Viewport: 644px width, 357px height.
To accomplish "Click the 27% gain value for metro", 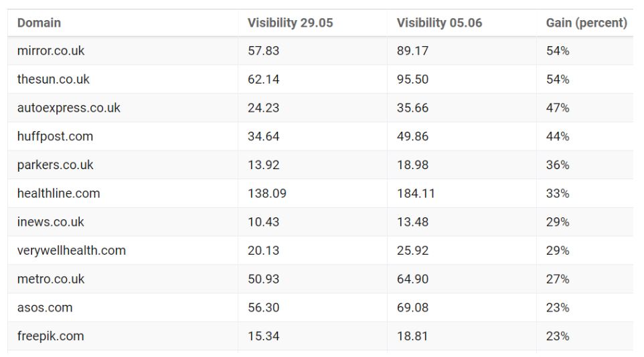I will [558, 279].
